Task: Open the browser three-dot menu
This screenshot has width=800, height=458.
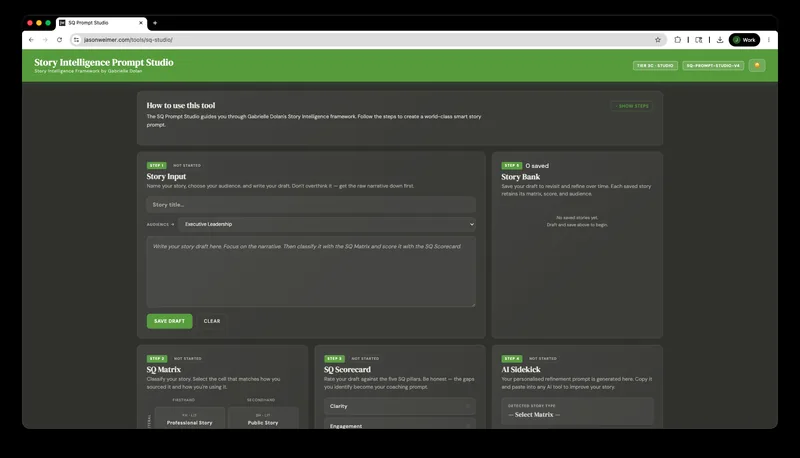Action: click(x=768, y=40)
